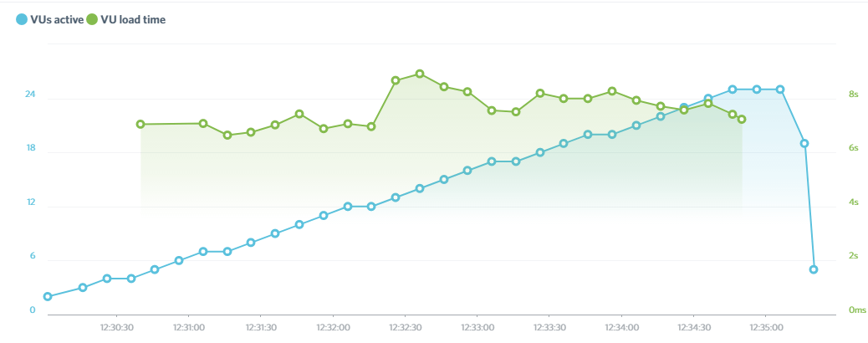868x343 pixels.
Task: Click the 12 label on left axis
Action: click(x=31, y=202)
